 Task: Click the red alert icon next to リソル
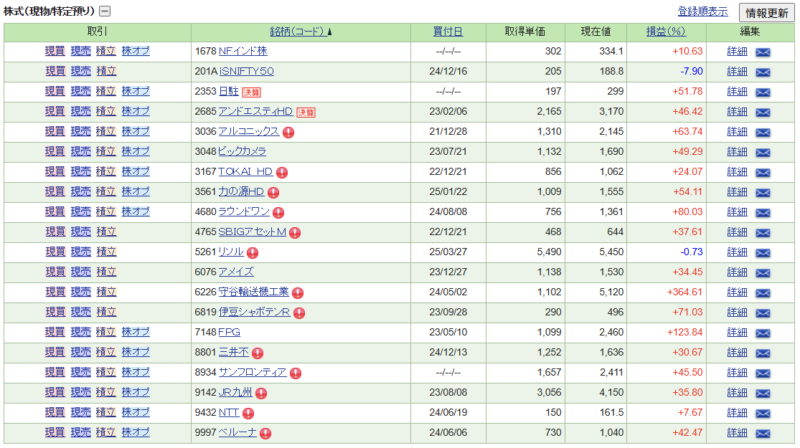(252, 253)
